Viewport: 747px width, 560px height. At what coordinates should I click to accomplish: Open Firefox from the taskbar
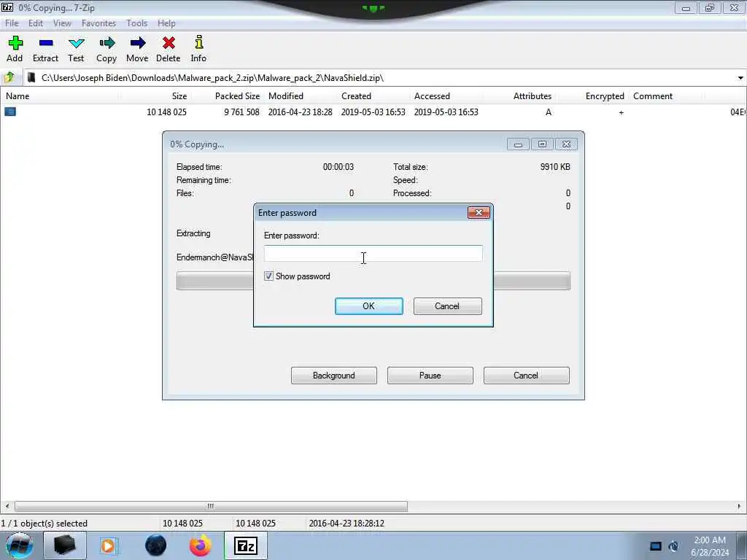pyautogui.click(x=200, y=545)
